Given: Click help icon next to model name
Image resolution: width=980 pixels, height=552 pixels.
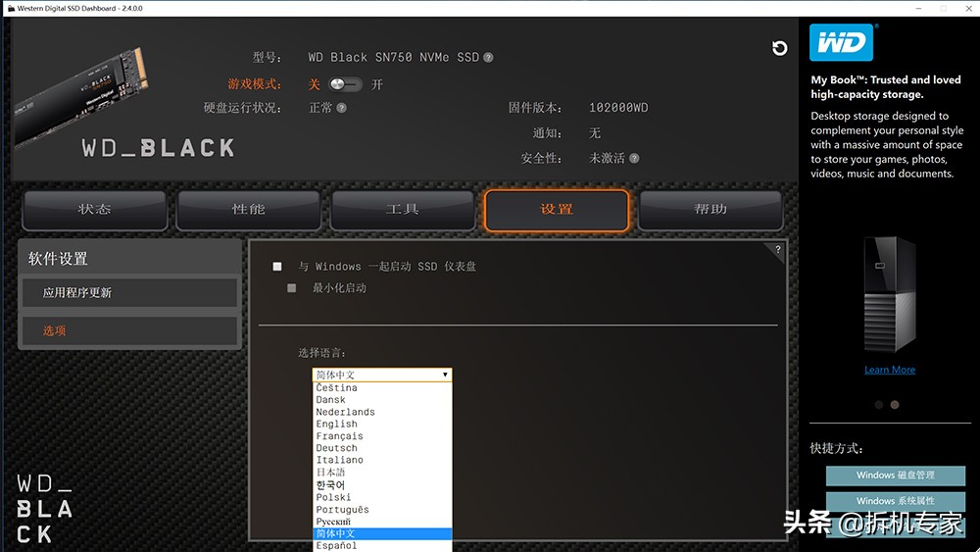Looking at the screenshot, I should pyautogui.click(x=488, y=58).
